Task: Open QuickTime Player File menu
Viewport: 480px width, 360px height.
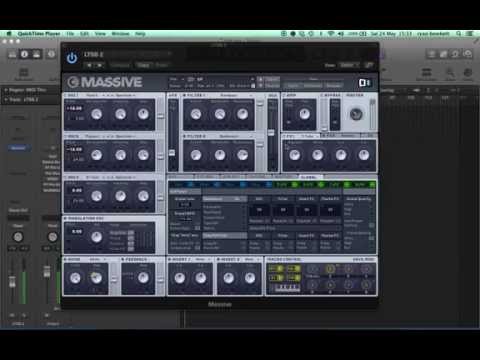Action: pyautogui.click(x=70, y=34)
